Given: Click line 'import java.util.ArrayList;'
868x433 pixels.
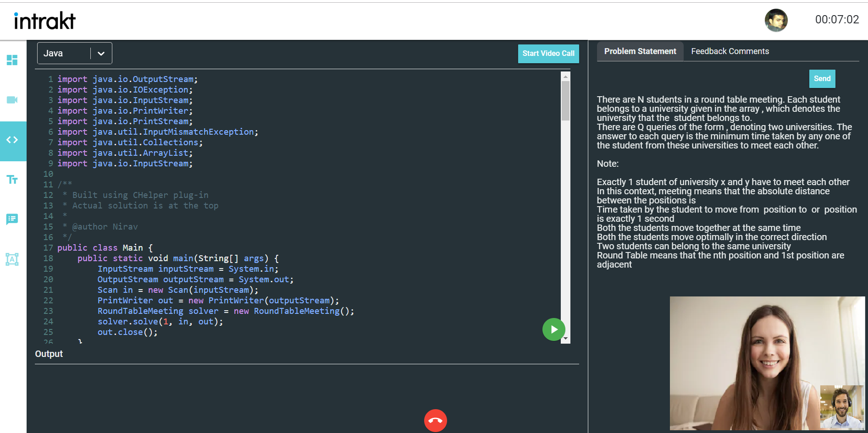Looking at the screenshot, I should point(125,153).
